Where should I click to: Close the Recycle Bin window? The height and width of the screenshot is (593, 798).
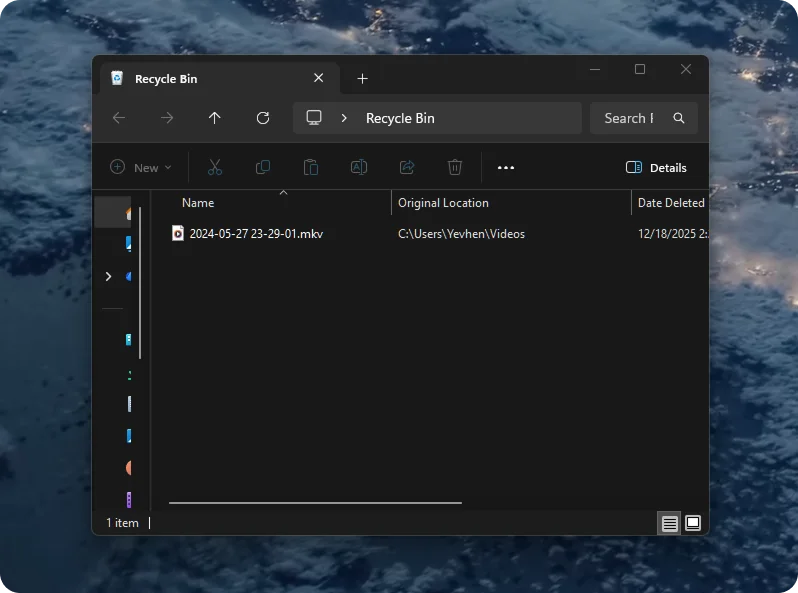(x=686, y=69)
